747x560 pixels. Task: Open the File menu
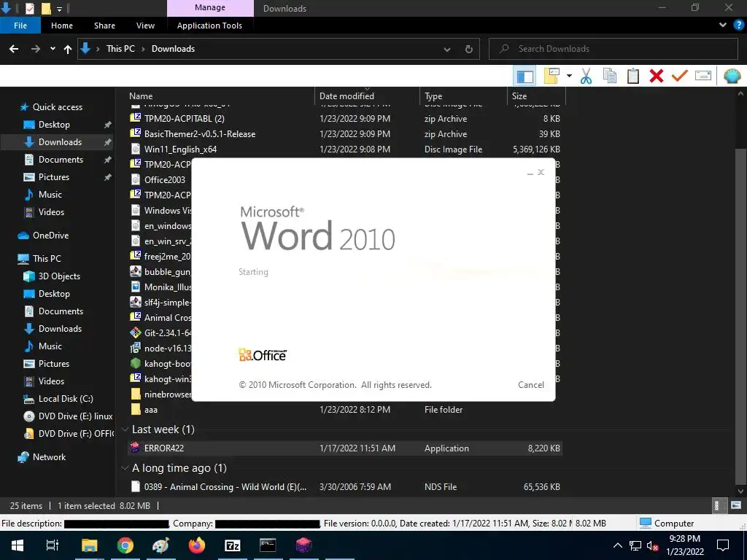pyautogui.click(x=20, y=26)
